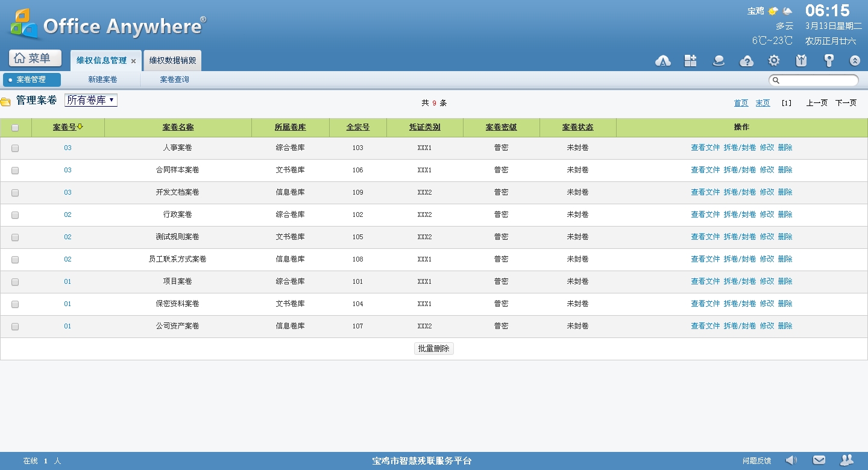This screenshot has height=470, width=868.
Task: Sort by 案卷密级 column header
Action: click(x=501, y=127)
